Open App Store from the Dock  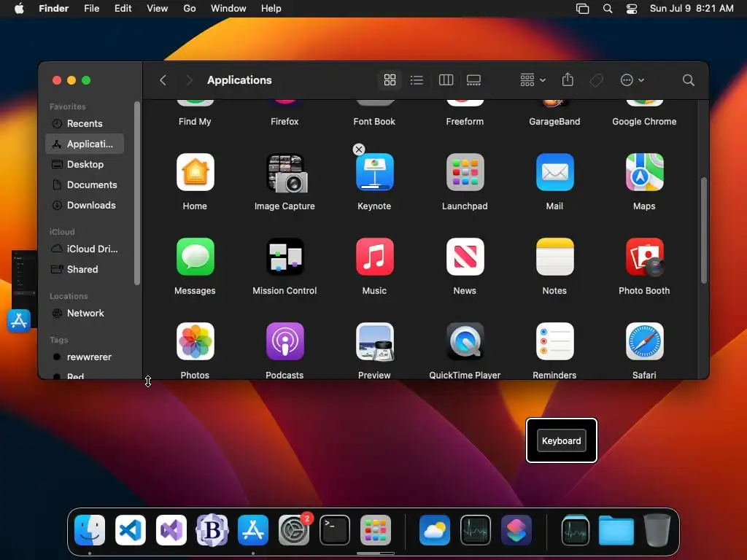(253, 529)
